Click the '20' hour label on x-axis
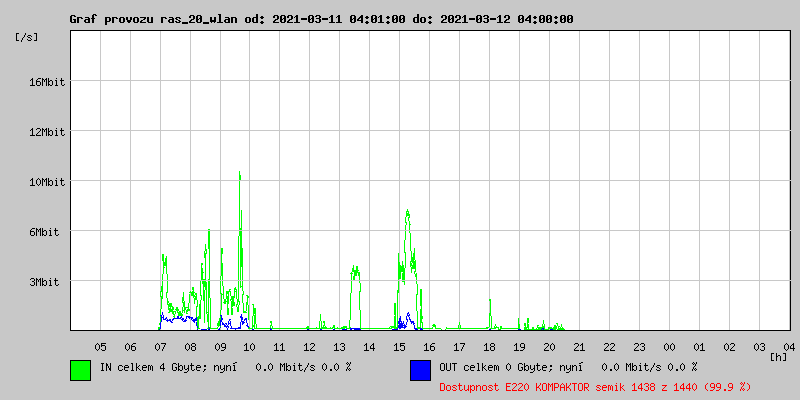Image resolution: width=800 pixels, height=400 pixels. pos(549,347)
